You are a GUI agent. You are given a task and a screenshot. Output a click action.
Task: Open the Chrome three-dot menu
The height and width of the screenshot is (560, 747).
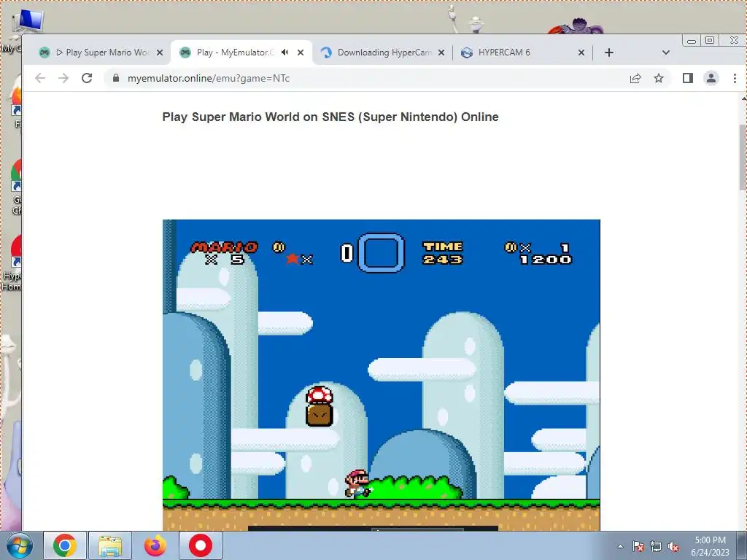tap(735, 78)
